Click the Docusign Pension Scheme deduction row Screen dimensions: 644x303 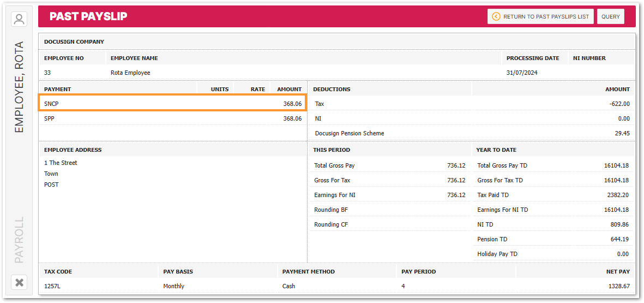click(472, 133)
